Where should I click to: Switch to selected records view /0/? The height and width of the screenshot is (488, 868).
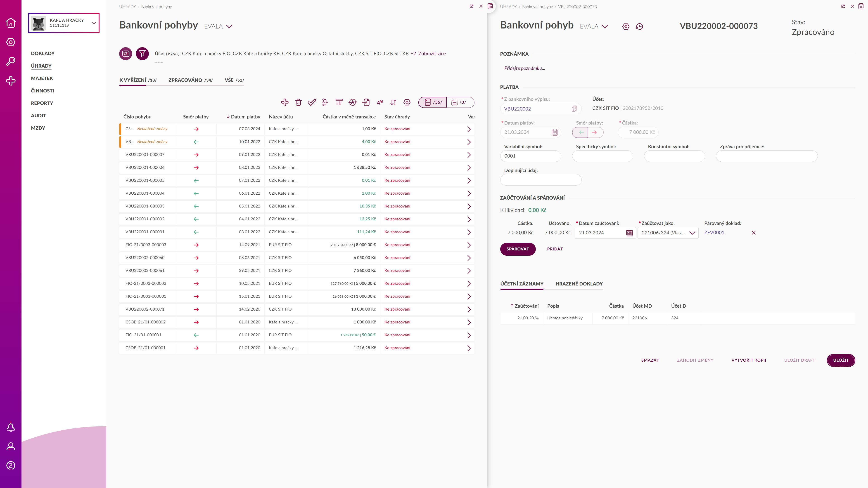[x=460, y=102]
